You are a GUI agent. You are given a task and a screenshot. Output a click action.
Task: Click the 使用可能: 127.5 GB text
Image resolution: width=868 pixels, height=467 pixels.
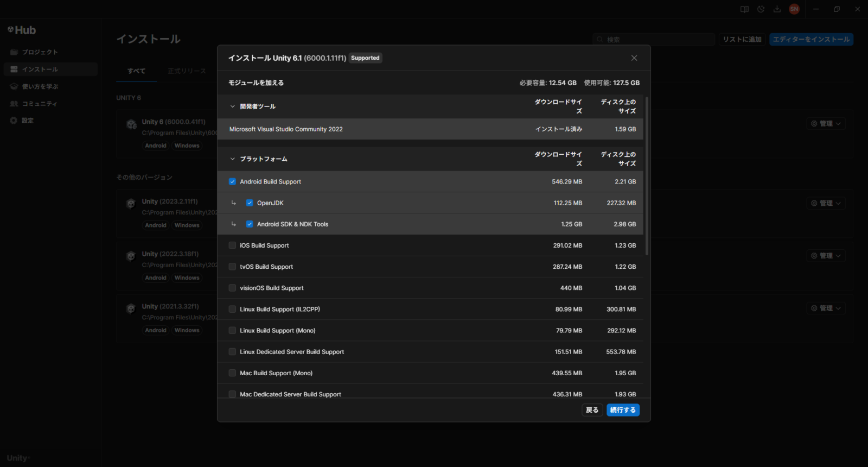pyautogui.click(x=612, y=83)
